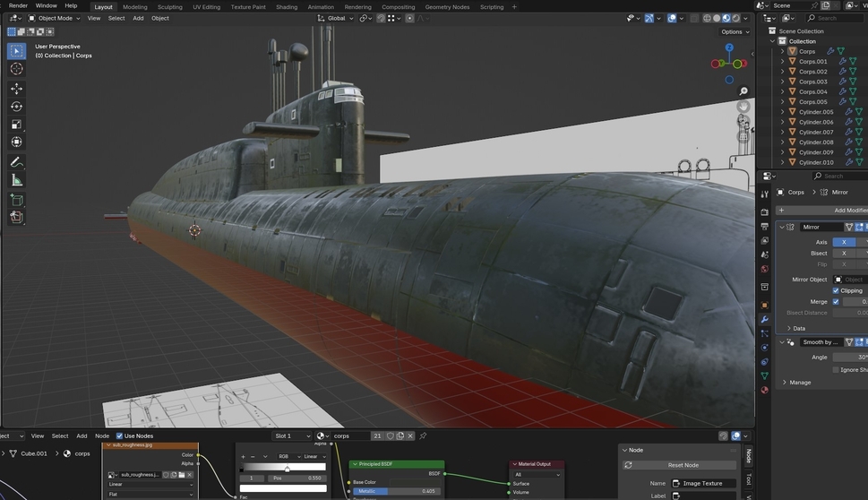This screenshot has height=500, width=868.
Task: Activate the Rotate tool
Action: (x=16, y=107)
